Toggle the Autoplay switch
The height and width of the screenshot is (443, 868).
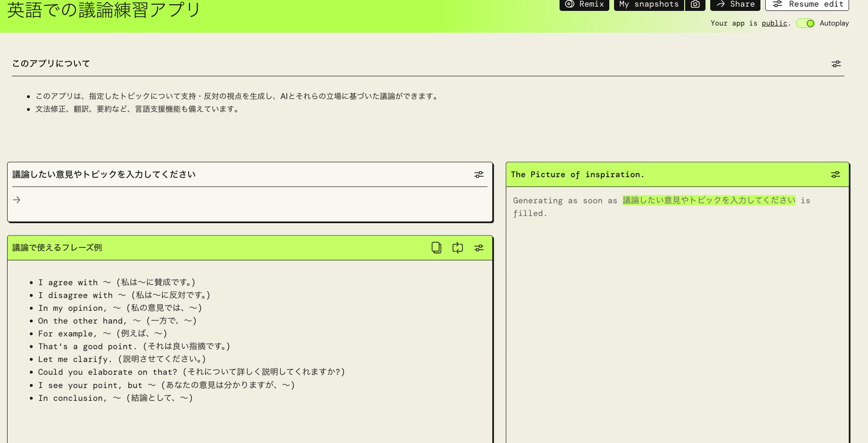[x=805, y=23]
